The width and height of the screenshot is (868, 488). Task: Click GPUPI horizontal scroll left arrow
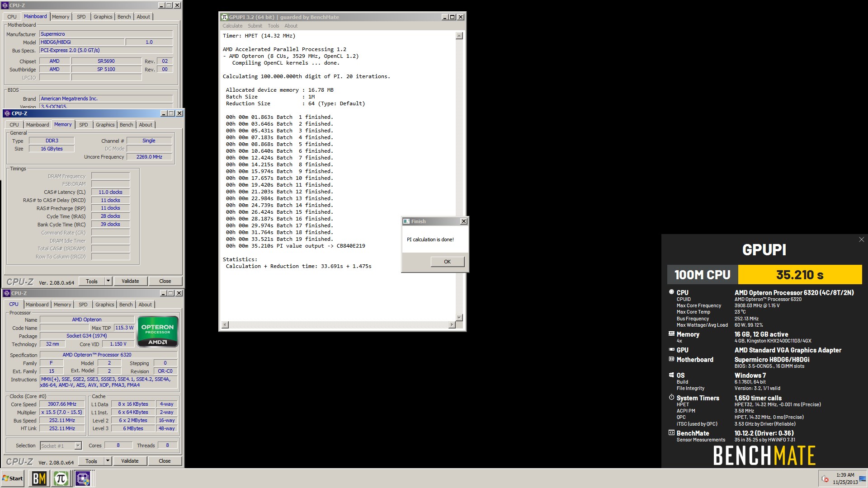coord(225,325)
